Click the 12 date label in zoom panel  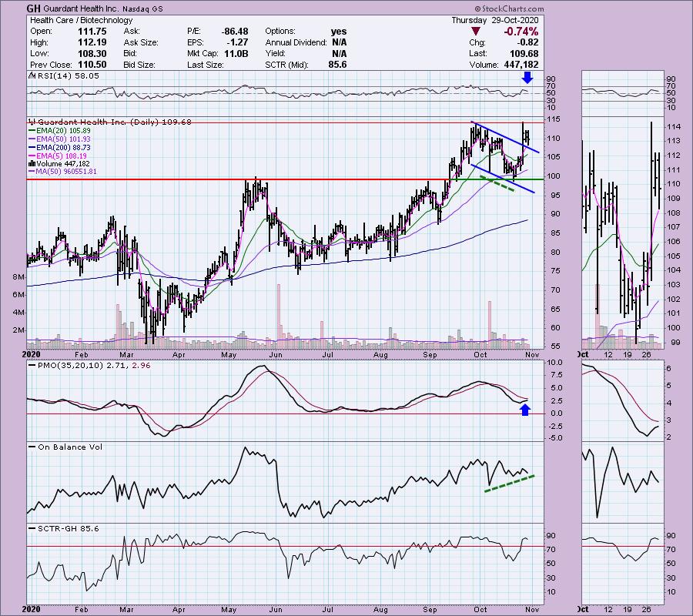tap(608, 355)
